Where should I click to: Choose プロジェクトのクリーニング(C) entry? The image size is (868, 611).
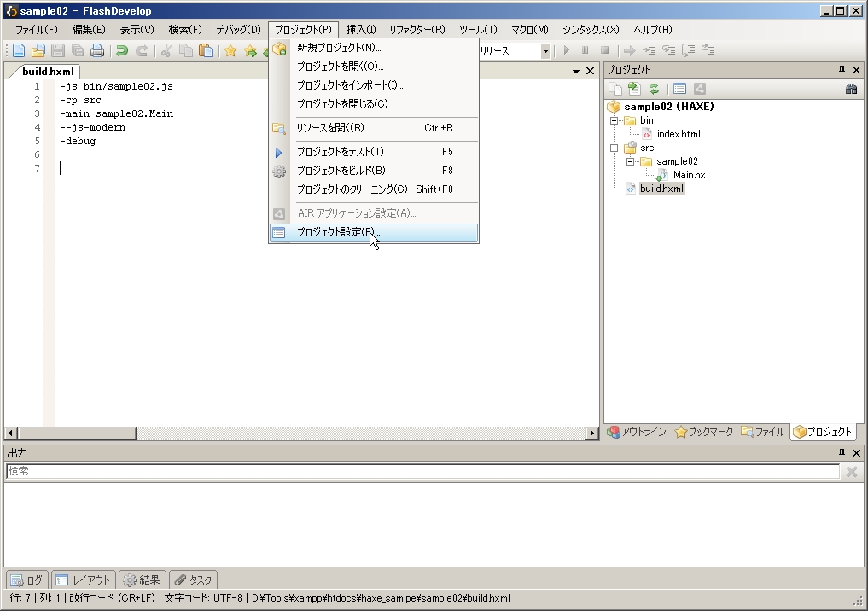(374, 189)
